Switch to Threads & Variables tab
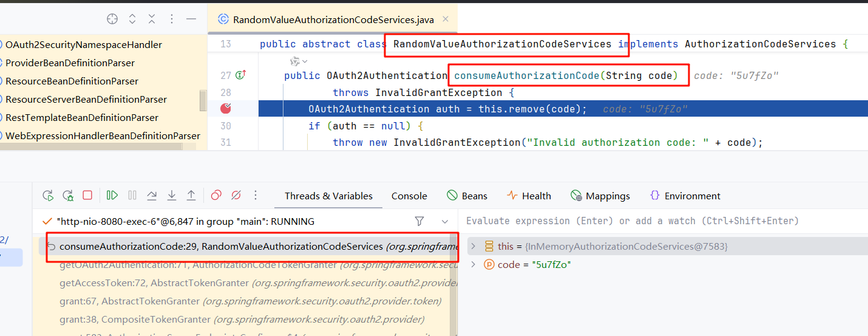Image resolution: width=868 pixels, height=336 pixels. point(328,196)
